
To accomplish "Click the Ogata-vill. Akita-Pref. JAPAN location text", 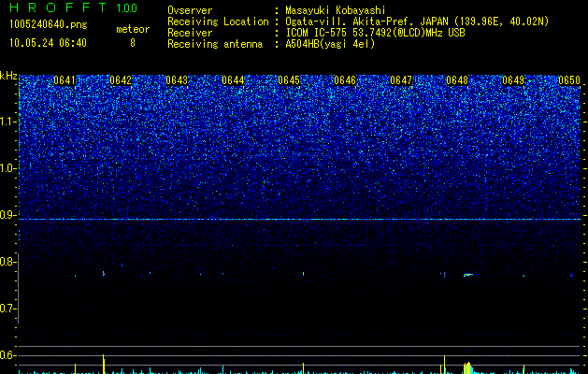I will tap(417, 22).
